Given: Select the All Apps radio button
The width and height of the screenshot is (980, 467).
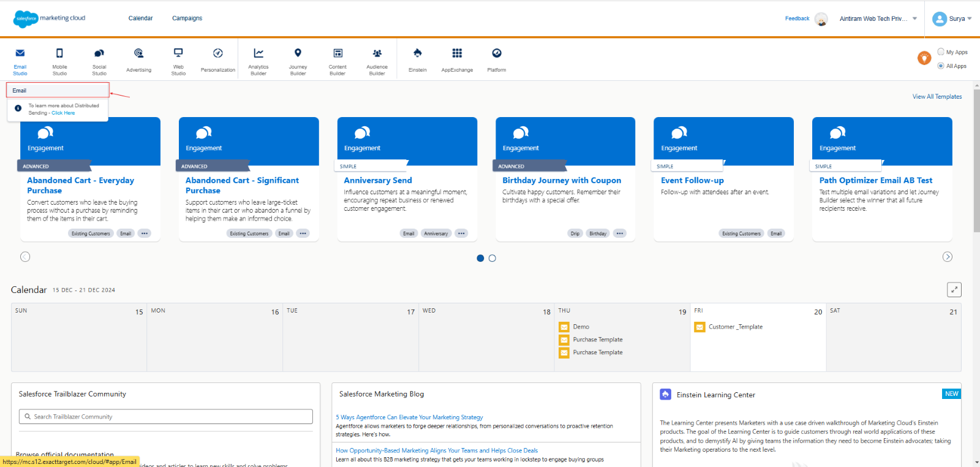Looking at the screenshot, I should coord(941,66).
